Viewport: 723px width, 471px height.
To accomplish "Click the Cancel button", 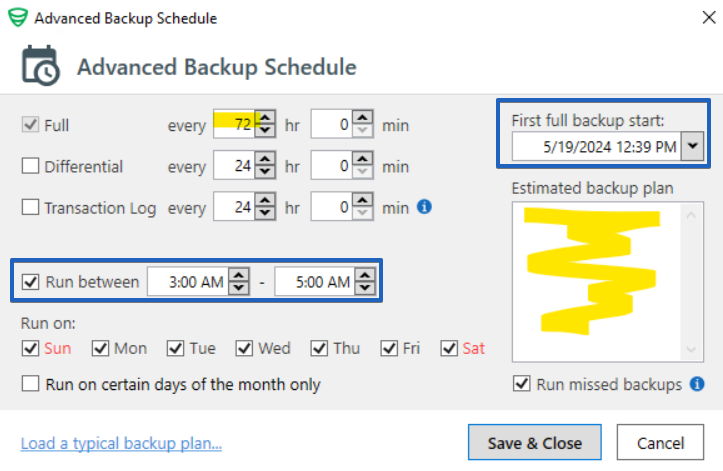I will coord(660,442).
